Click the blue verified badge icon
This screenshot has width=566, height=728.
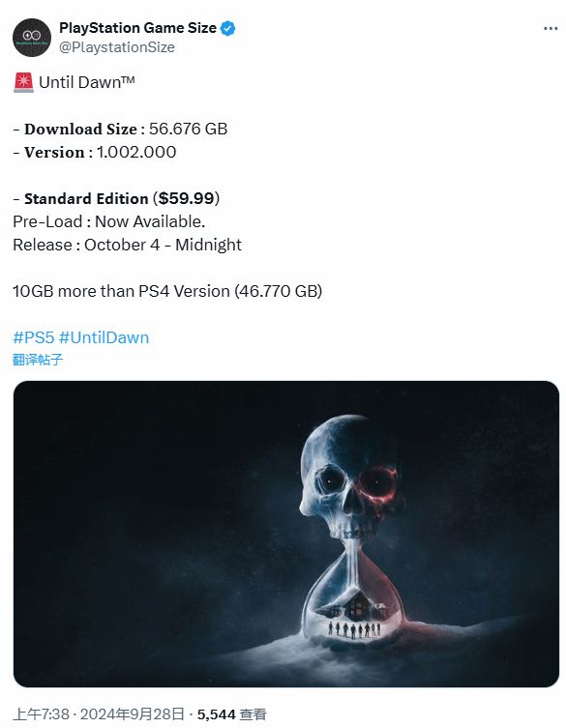pyautogui.click(x=227, y=28)
